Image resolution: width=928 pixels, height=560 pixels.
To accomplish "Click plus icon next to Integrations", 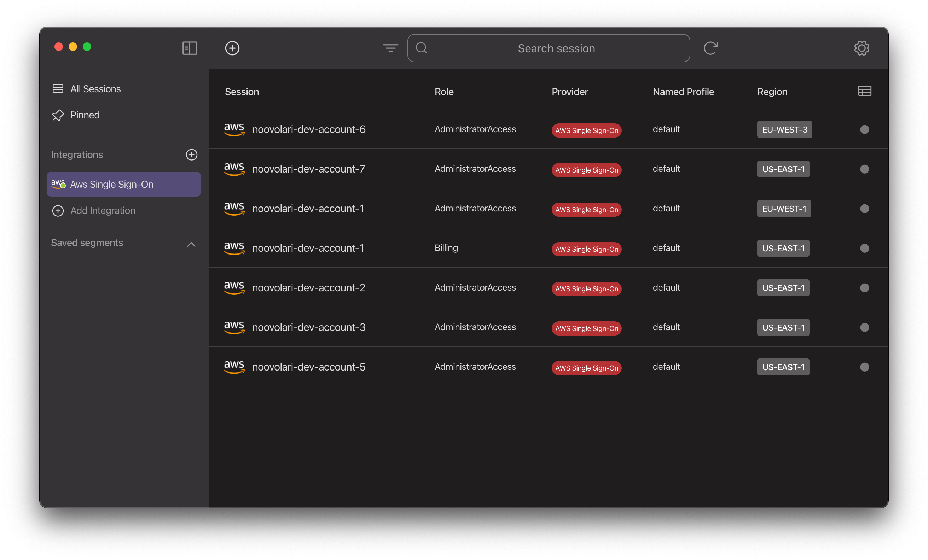I will (x=191, y=155).
